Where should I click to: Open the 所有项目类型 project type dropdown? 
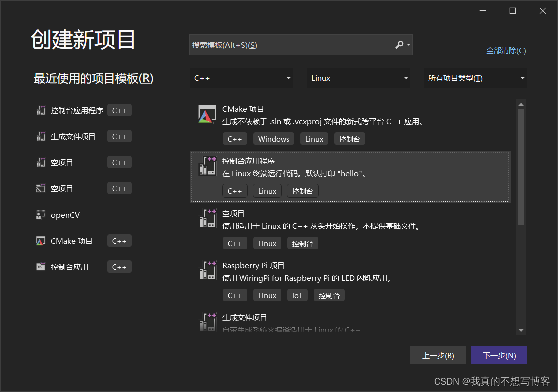click(475, 78)
